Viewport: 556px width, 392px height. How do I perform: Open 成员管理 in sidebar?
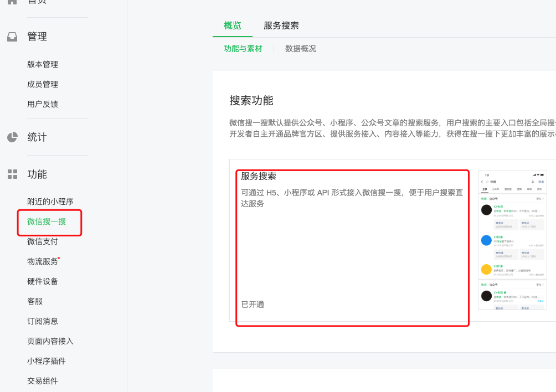43,84
